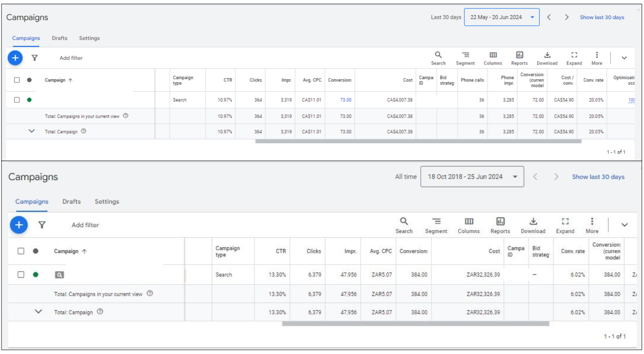Screen dimensions: 644x354
Task: Switch to the Drafts tab in the Last 30 days view
Action: tap(59, 38)
